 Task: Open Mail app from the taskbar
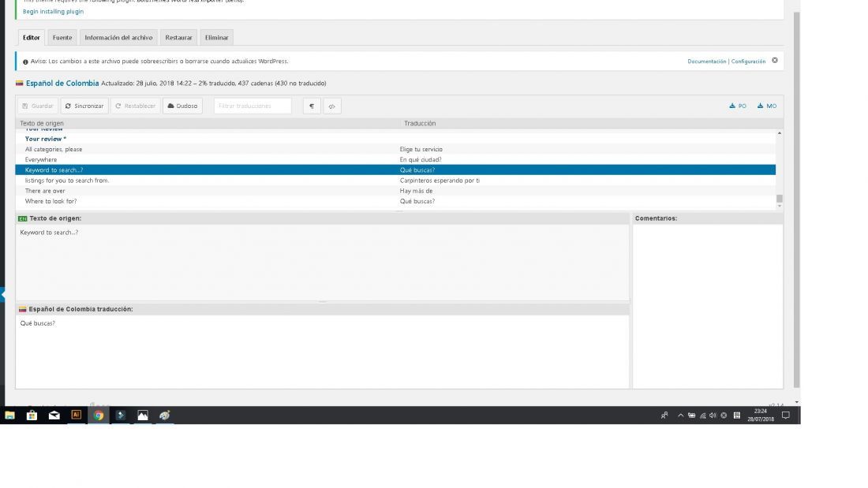pos(54,415)
